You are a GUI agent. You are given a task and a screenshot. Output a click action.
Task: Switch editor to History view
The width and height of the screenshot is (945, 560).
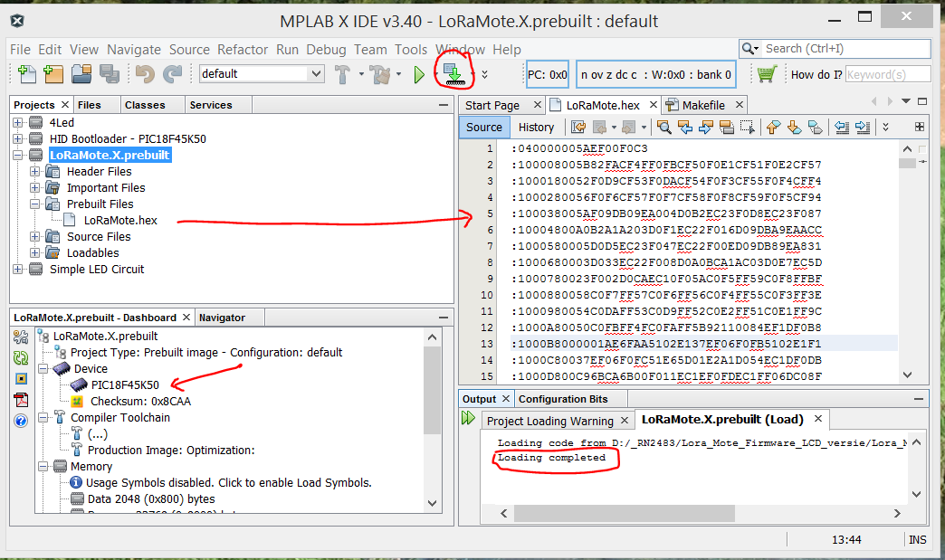pyautogui.click(x=536, y=127)
